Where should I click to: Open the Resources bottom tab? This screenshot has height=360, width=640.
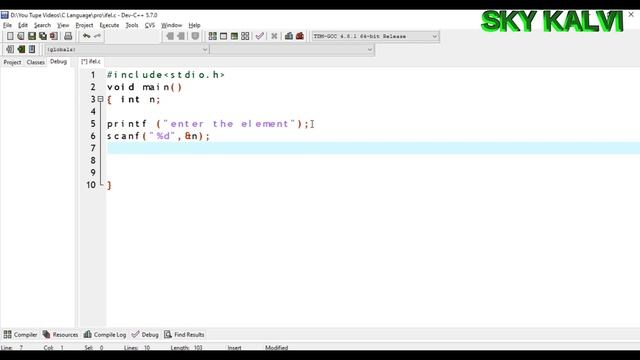60,335
